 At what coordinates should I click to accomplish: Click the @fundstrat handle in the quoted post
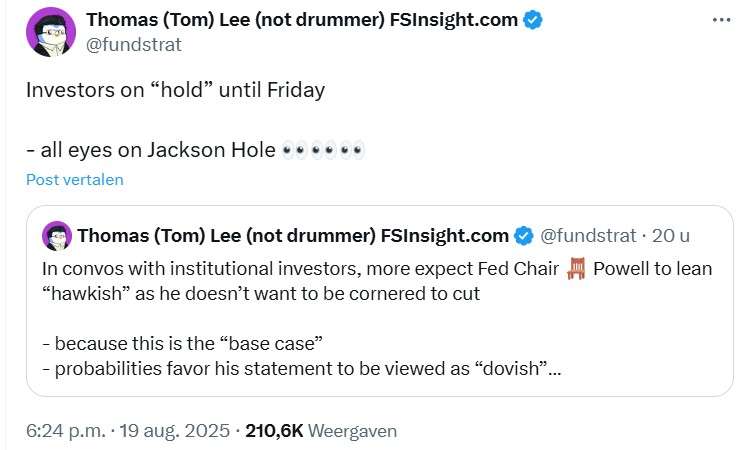point(588,236)
